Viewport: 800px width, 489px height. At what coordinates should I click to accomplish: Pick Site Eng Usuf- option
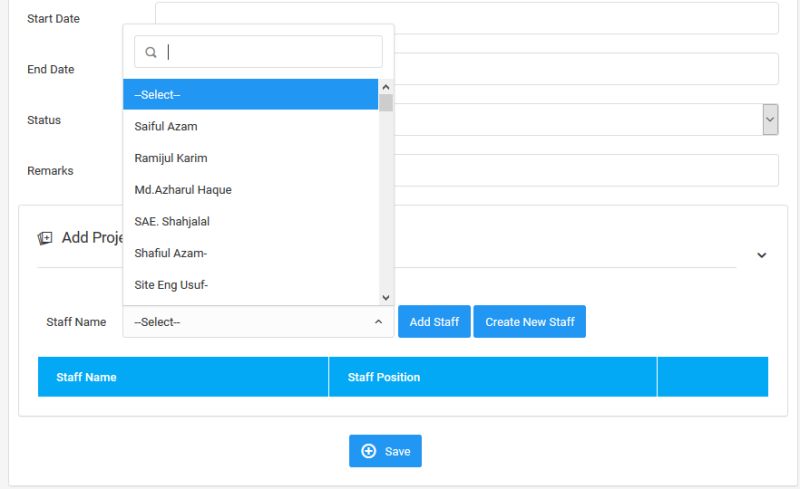click(251, 284)
